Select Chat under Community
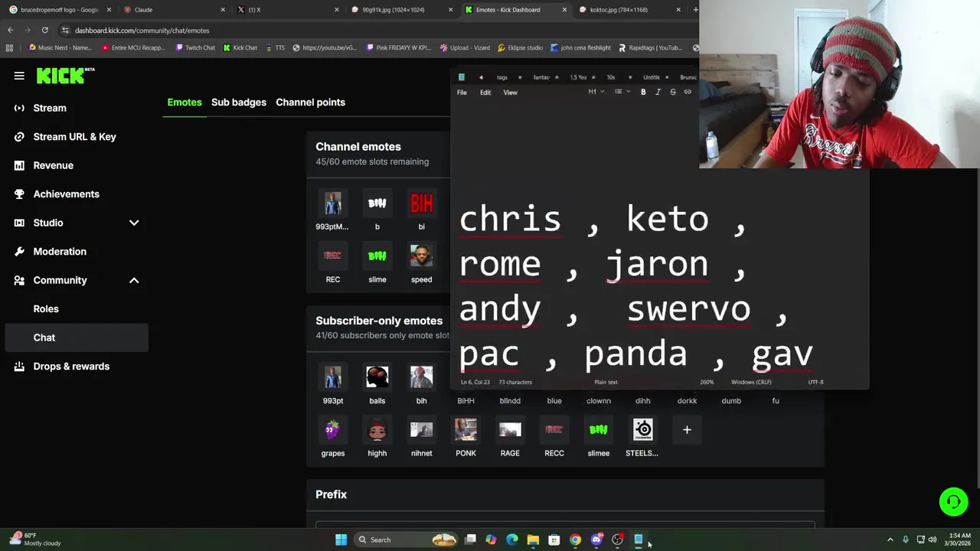This screenshot has width=980, height=551. [77, 337]
